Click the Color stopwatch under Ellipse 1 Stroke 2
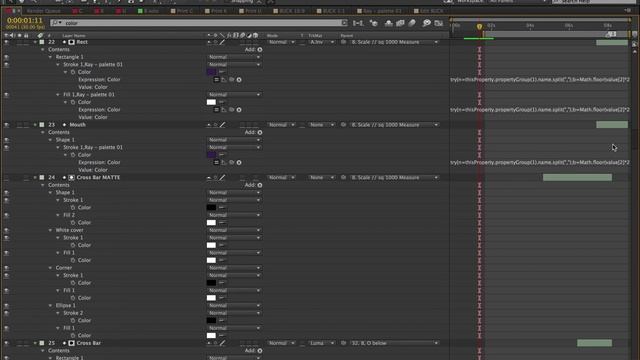The image size is (640, 360). click(73, 320)
